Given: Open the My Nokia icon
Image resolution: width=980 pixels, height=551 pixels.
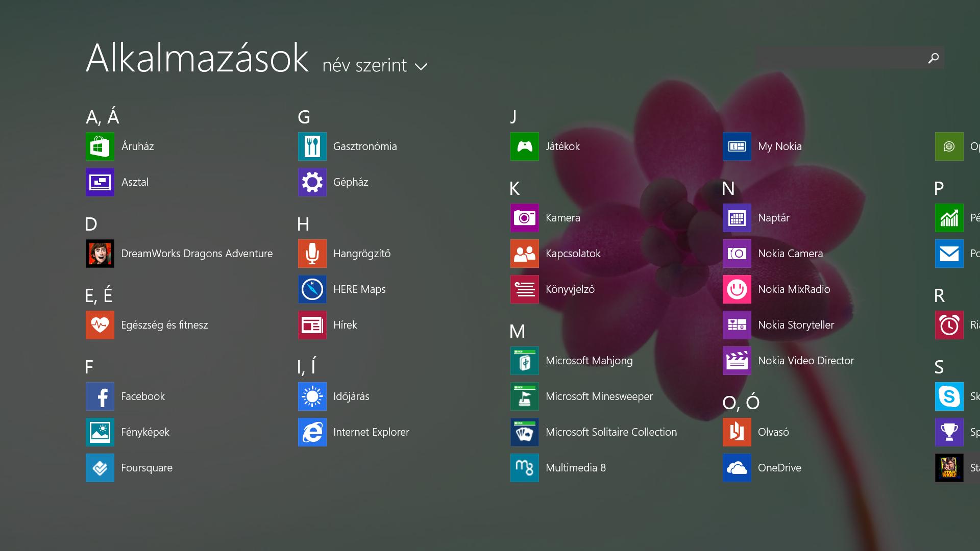Looking at the screenshot, I should tap(737, 146).
